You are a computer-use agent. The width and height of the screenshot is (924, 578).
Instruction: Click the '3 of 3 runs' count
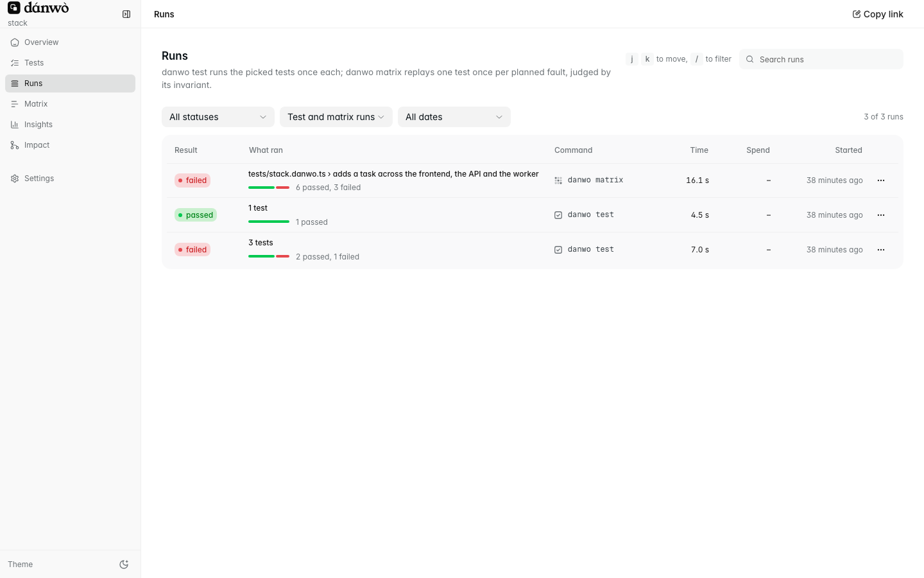coord(884,117)
